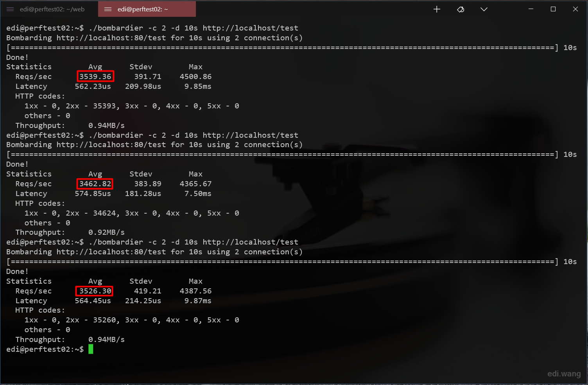Click the 2xx count 35393
This screenshot has height=385, width=588.
tap(104, 106)
